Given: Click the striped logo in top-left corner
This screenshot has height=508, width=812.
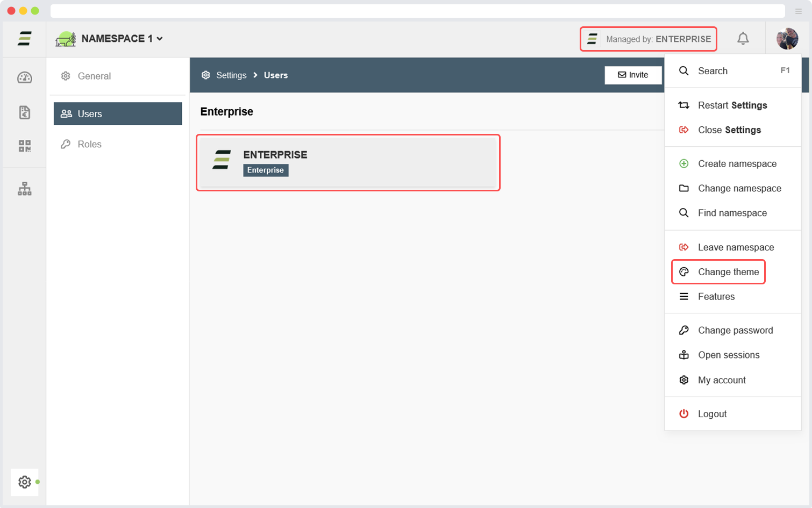Looking at the screenshot, I should tap(24, 39).
